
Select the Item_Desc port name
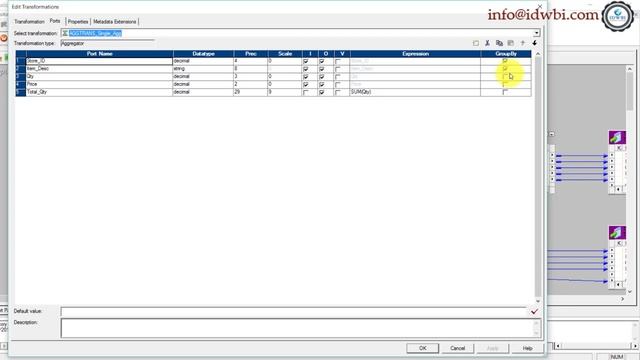[38, 69]
